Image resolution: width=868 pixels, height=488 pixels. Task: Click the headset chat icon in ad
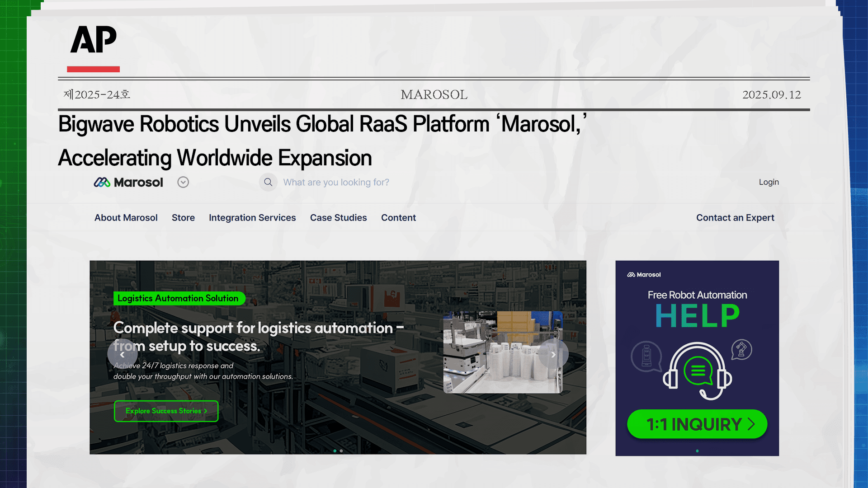697,371
